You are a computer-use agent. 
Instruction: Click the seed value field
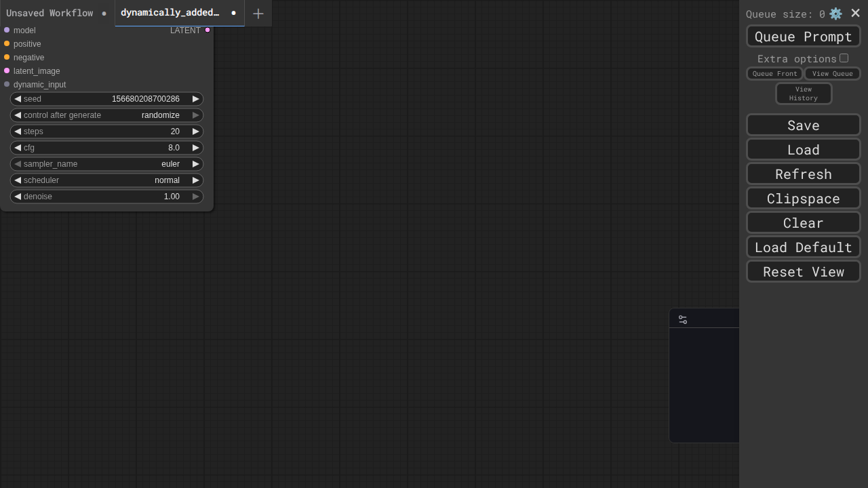106,99
